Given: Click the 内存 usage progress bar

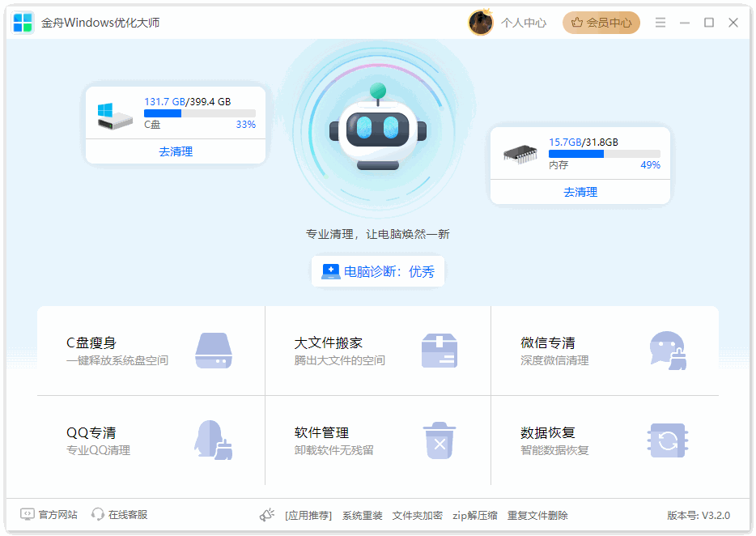Looking at the screenshot, I should coord(604,154).
